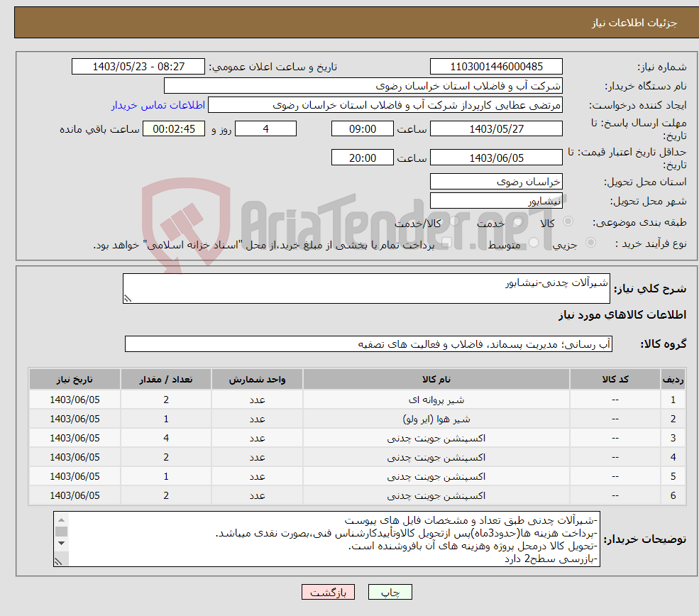Click the announcement date field 1403/05/23 - 08:27
This screenshot has height=616, width=699.
pos(138,67)
